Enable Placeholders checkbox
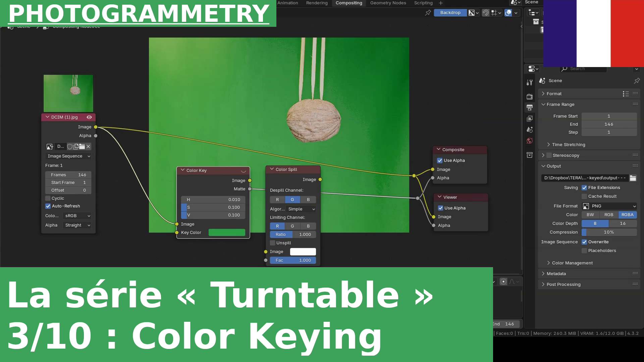Screen dimensions: 644x362 click(584, 251)
